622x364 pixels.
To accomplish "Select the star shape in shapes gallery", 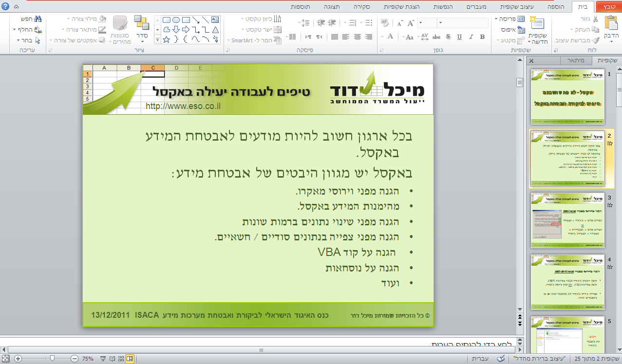I will coord(166,39).
